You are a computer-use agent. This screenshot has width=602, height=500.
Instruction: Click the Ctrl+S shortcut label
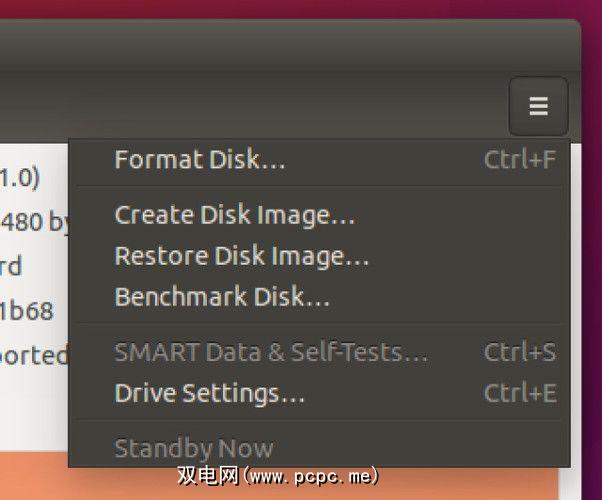519,352
